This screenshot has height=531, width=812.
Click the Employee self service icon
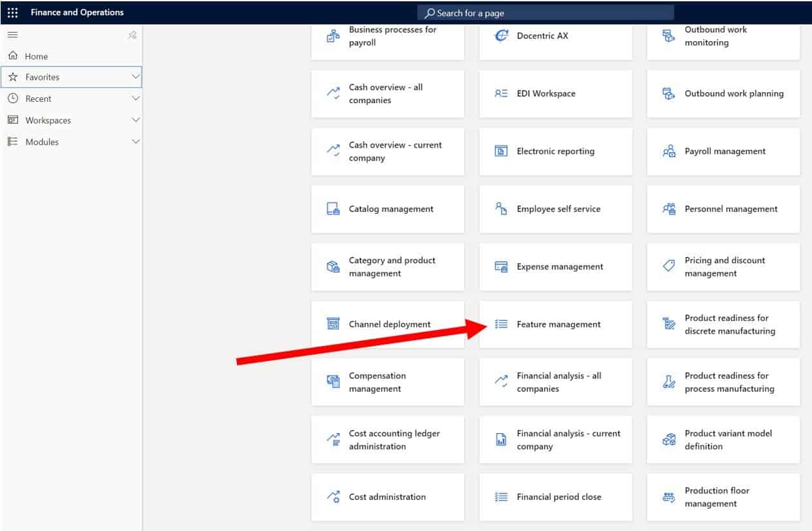(501, 209)
